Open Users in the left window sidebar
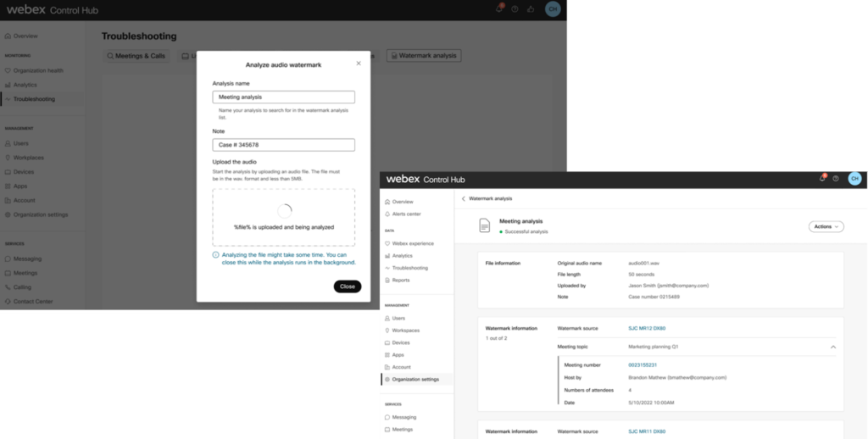 17,143
